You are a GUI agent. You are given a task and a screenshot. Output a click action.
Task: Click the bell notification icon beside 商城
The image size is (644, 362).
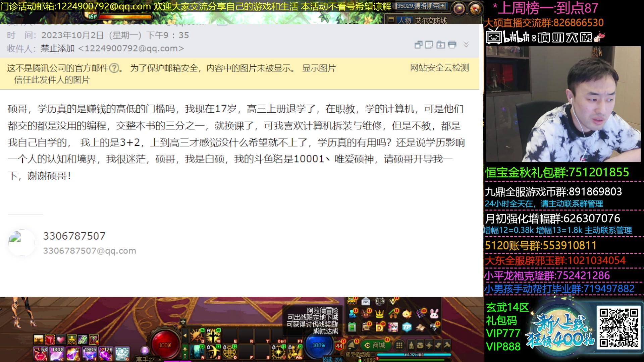[352, 345]
